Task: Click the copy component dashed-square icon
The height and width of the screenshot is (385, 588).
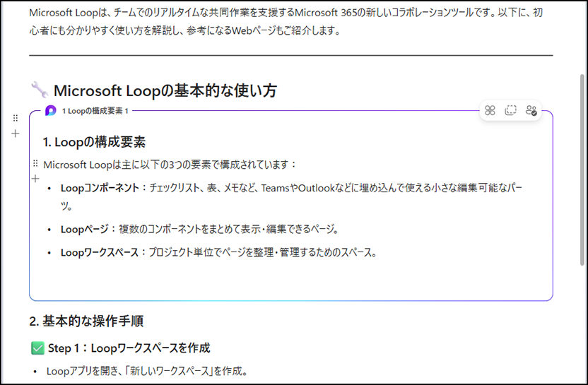Action: point(510,110)
